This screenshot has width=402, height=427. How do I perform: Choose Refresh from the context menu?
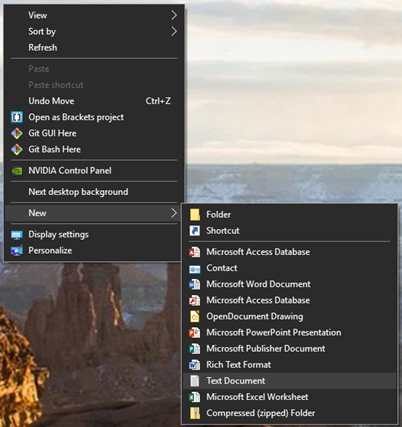94,48
